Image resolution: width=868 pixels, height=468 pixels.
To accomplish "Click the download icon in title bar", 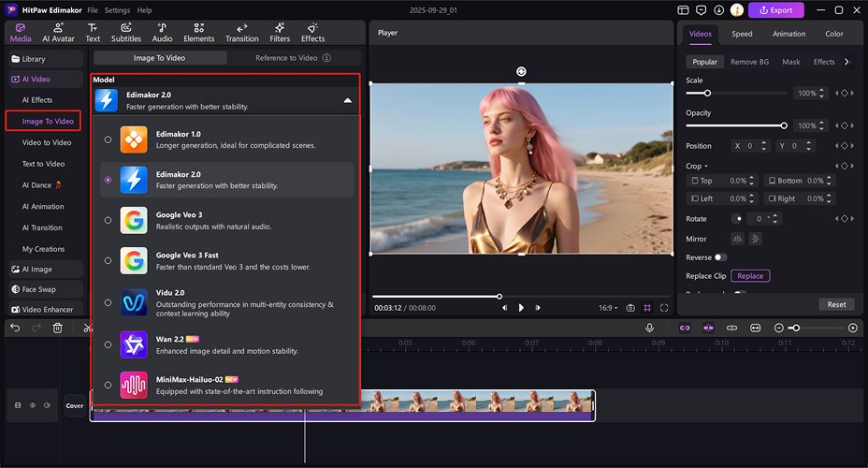I will pyautogui.click(x=718, y=10).
